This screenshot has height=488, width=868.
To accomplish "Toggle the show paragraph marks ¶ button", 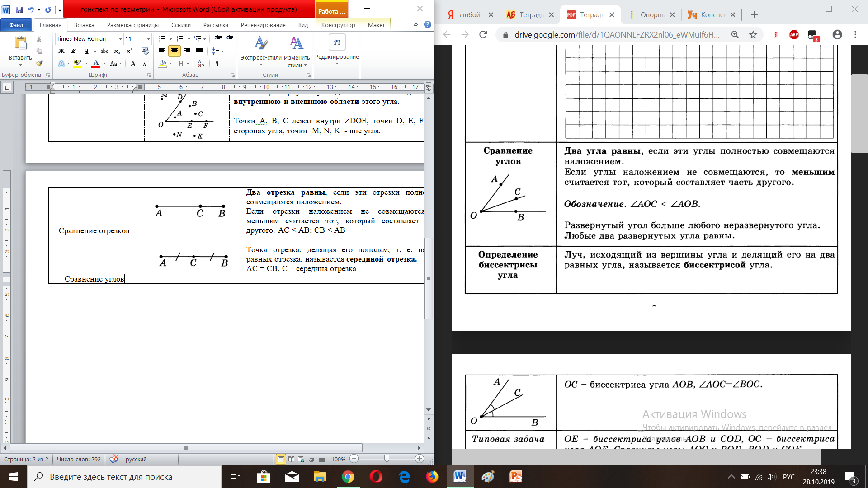I will [x=218, y=63].
